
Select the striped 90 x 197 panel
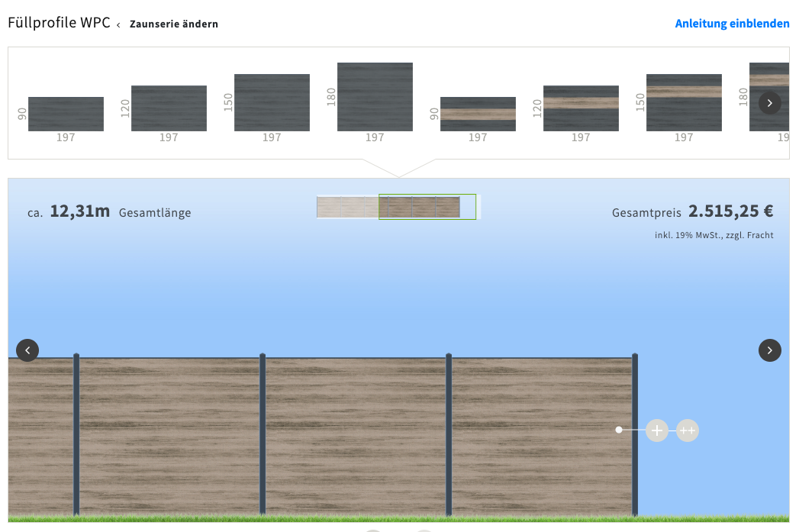pos(478,114)
